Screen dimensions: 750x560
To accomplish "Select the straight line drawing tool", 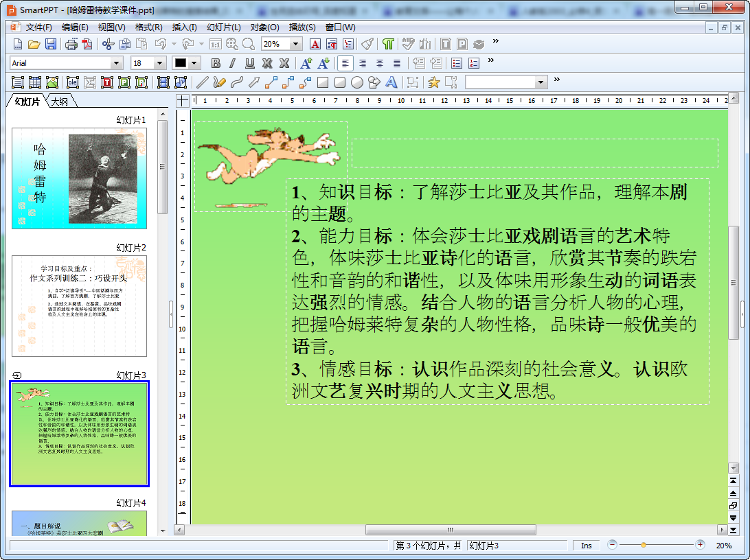I will [x=203, y=82].
